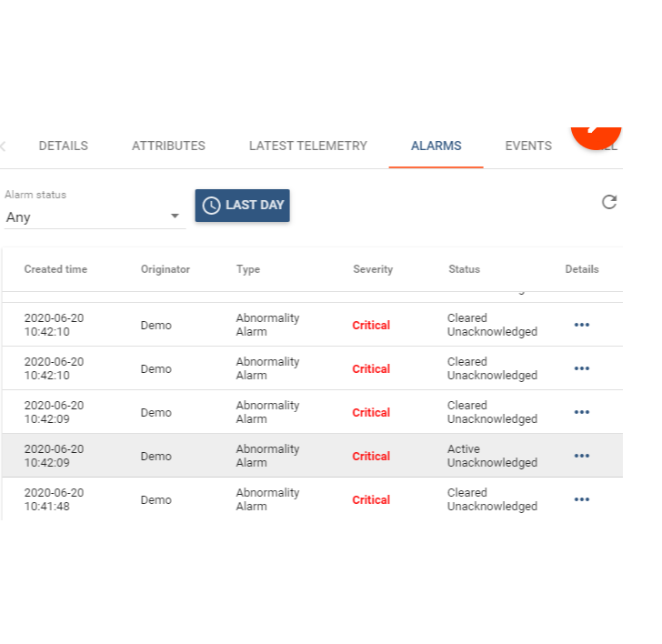Open details of the 10:41:48 alarm
Screen dimensions: 662x644
point(581,499)
